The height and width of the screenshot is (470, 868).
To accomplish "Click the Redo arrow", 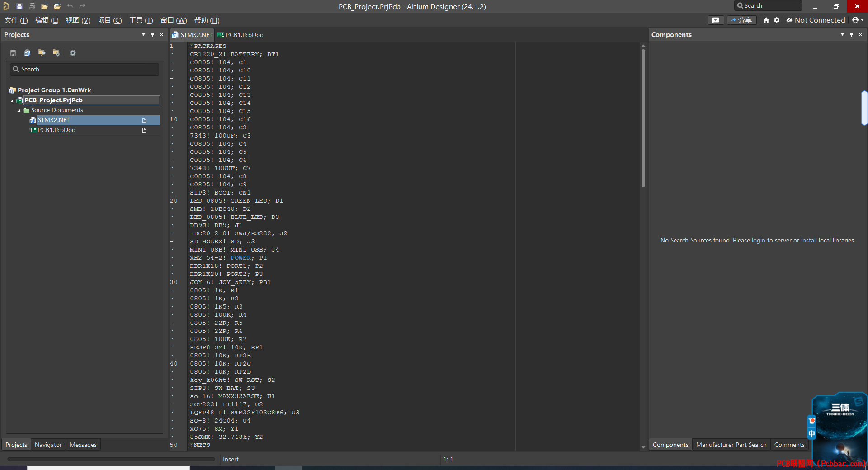I will coord(82,6).
